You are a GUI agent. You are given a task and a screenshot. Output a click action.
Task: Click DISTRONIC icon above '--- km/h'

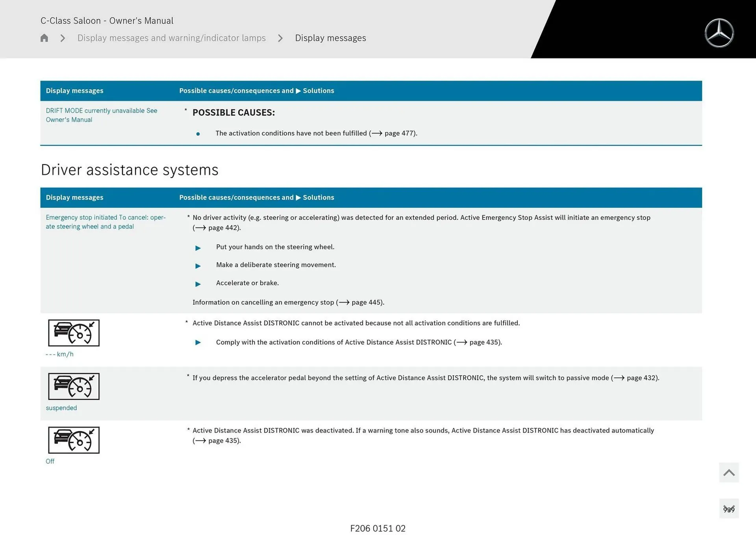74,333
